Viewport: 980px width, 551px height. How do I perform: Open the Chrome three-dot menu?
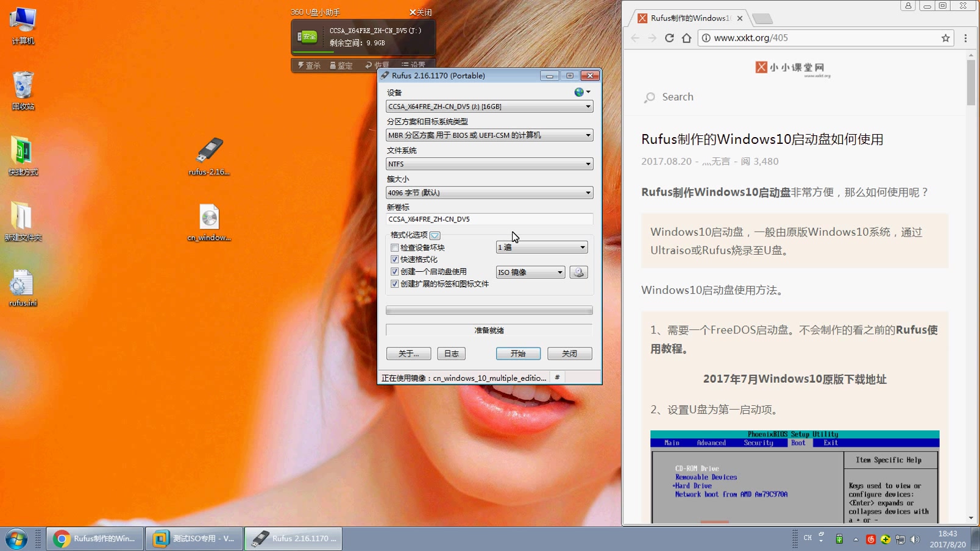click(965, 38)
